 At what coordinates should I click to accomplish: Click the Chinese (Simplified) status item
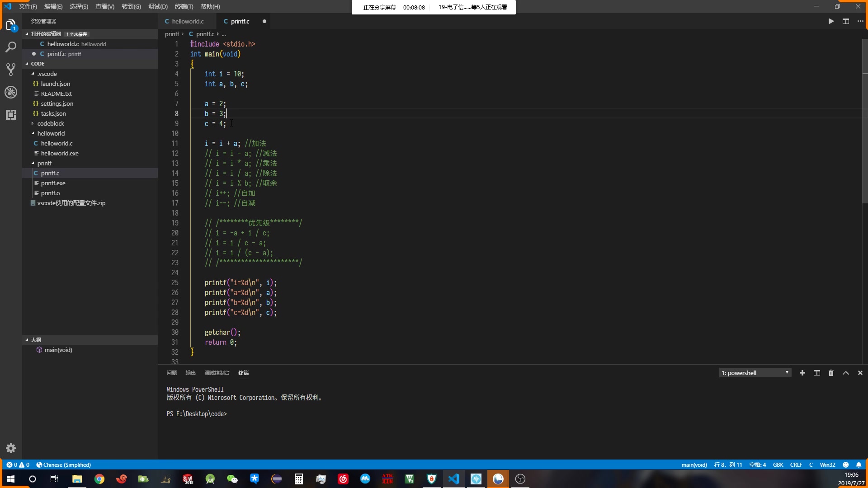(64, 465)
